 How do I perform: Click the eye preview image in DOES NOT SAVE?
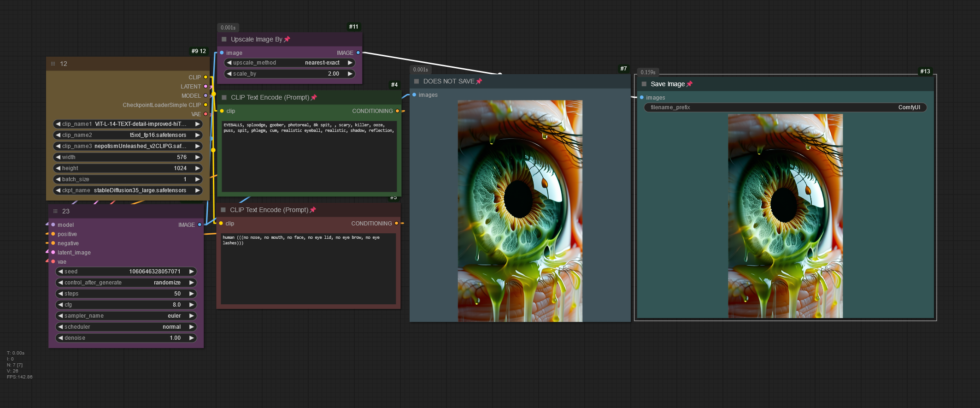tap(520, 211)
